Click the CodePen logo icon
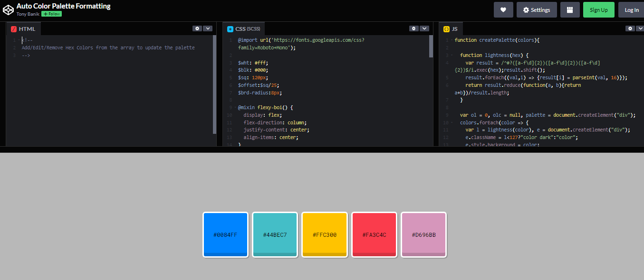Screen dimensions: 644x280 pos(8,9)
